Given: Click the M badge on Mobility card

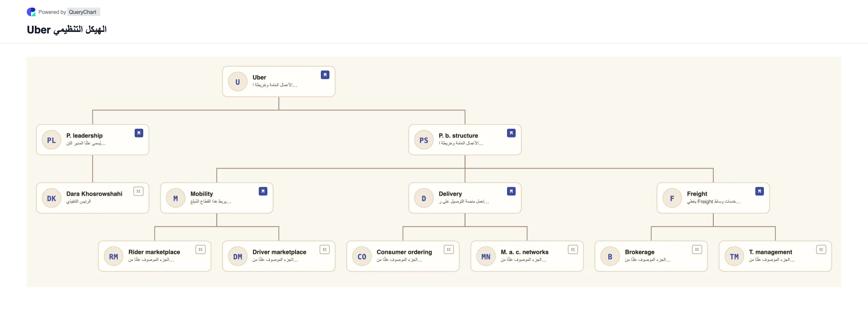Looking at the screenshot, I should [x=263, y=191].
